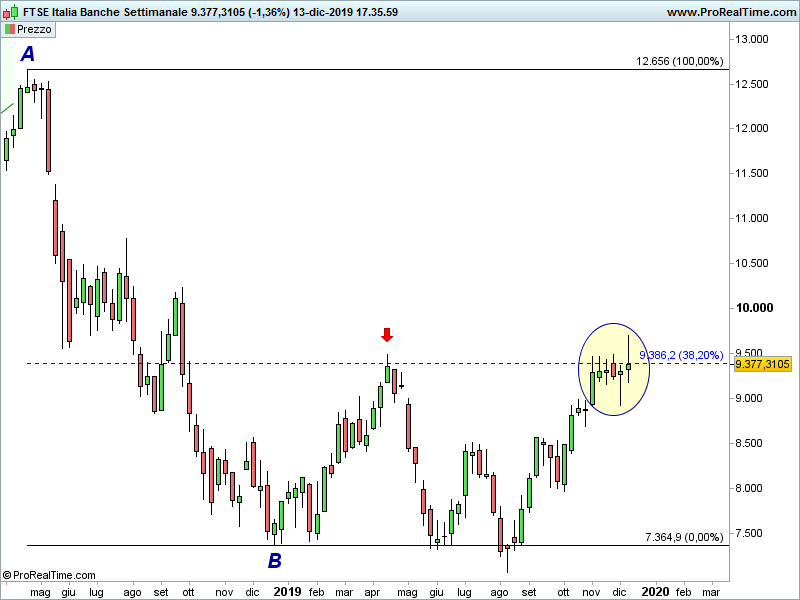The width and height of the screenshot is (800, 600).
Task: Click the 10.500 price axis label
Action: pos(752,263)
